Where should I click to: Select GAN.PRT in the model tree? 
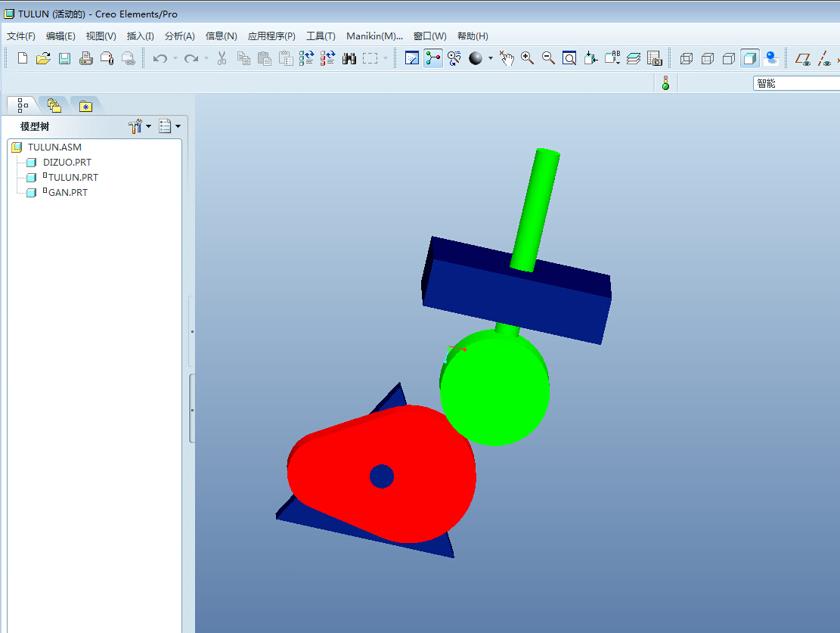pyautogui.click(x=67, y=192)
